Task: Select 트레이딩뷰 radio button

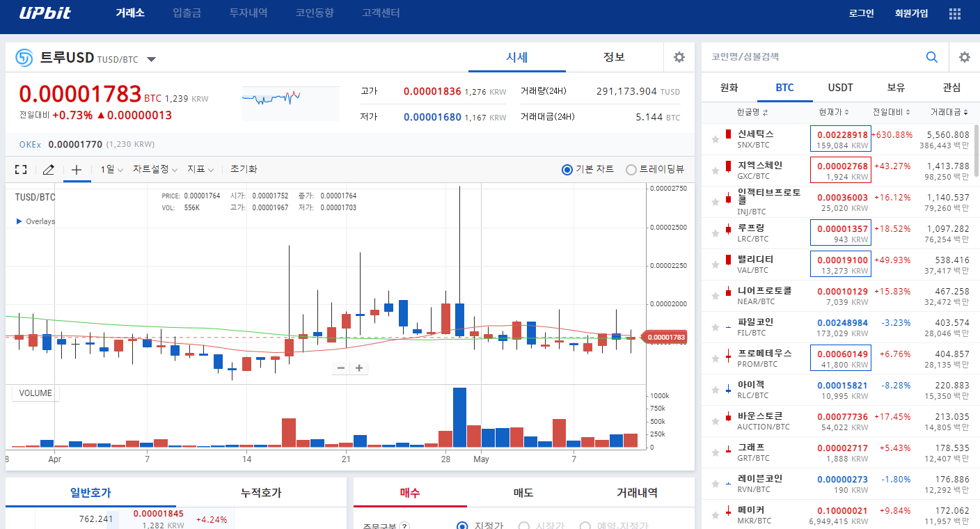Action: (x=631, y=169)
